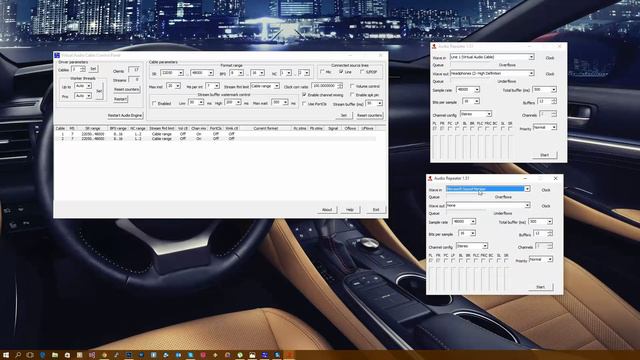Open the Max inst dropdown
The image size is (640, 360).
[x=173, y=86]
